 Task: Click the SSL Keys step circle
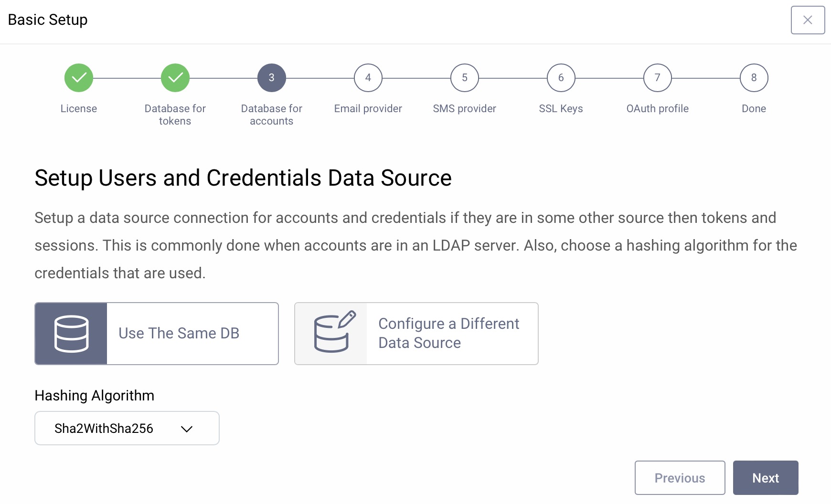coord(561,77)
